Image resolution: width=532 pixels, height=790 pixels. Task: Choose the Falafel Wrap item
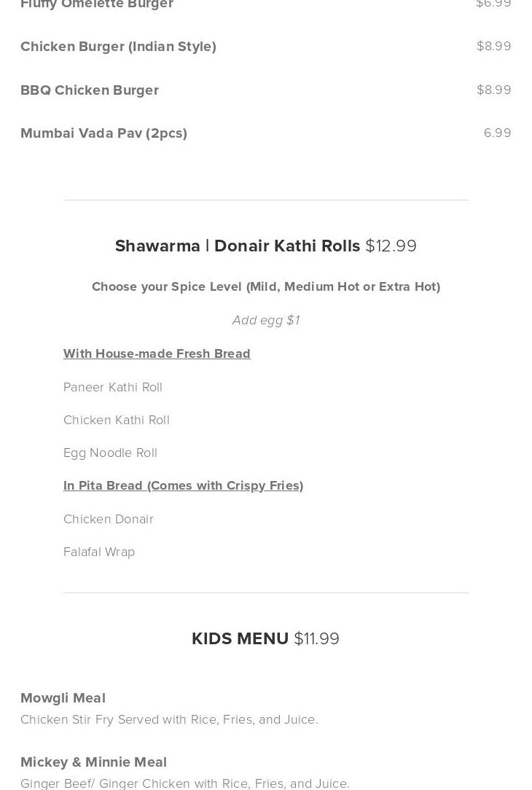click(x=99, y=552)
